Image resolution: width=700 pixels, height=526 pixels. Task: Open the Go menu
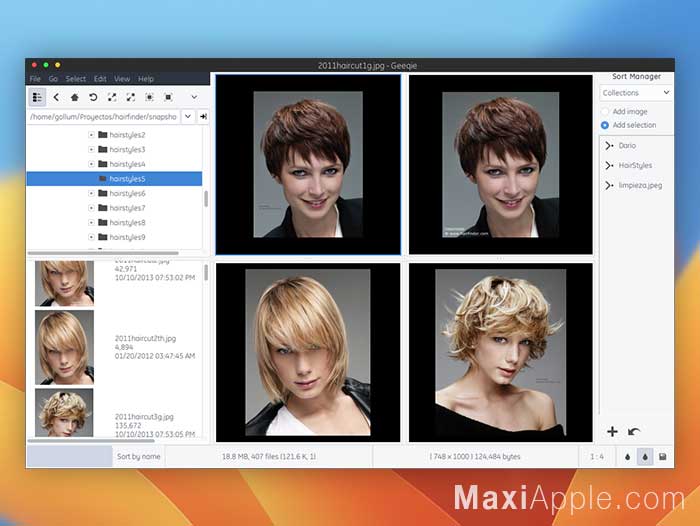click(53, 79)
